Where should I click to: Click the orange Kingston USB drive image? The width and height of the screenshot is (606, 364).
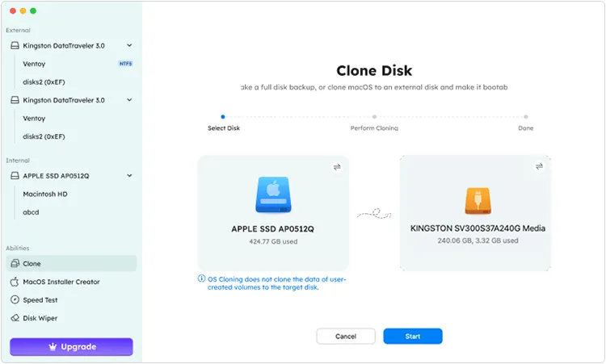click(x=478, y=201)
